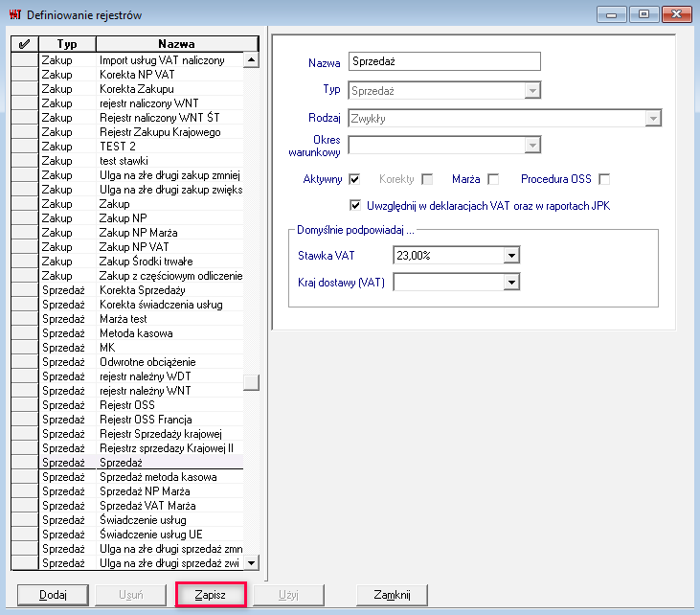
Task: Toggle Uwzględnij w deklaracjach VAT checkbox
Action: click(x=355, y=205)
